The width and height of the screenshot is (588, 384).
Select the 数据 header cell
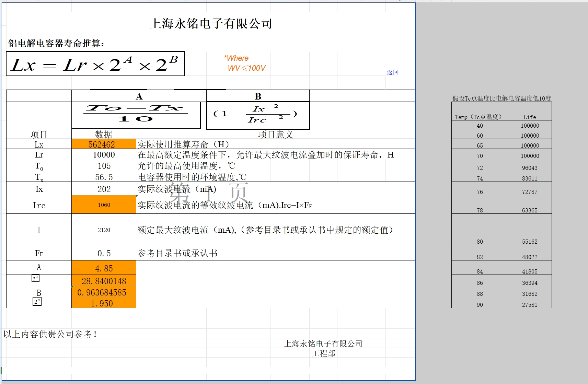104,134
